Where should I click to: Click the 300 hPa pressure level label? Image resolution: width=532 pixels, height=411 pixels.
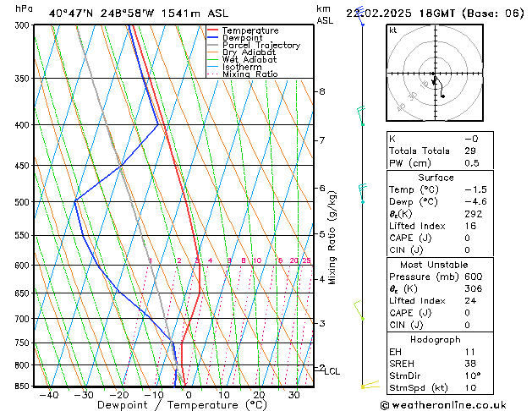point(24,25)
